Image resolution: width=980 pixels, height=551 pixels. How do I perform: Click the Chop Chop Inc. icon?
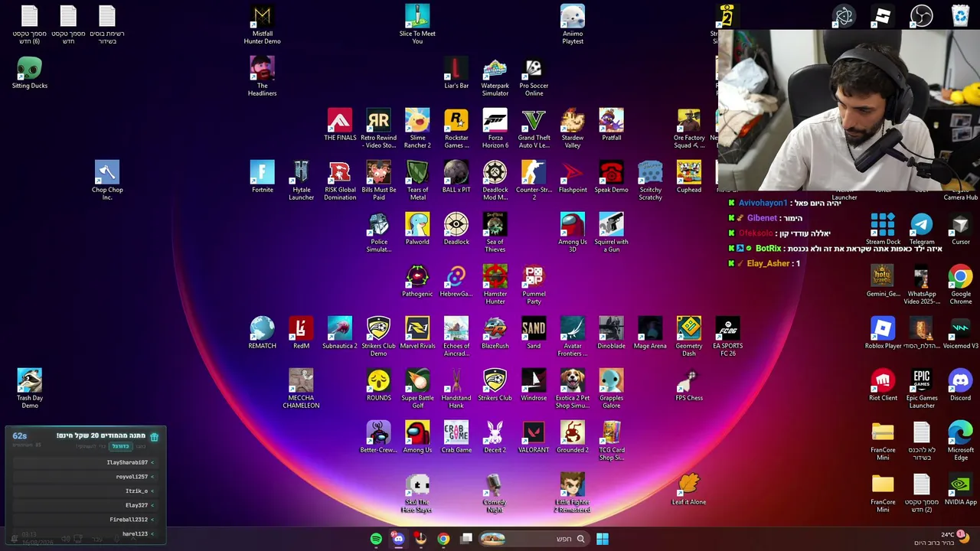107,181
